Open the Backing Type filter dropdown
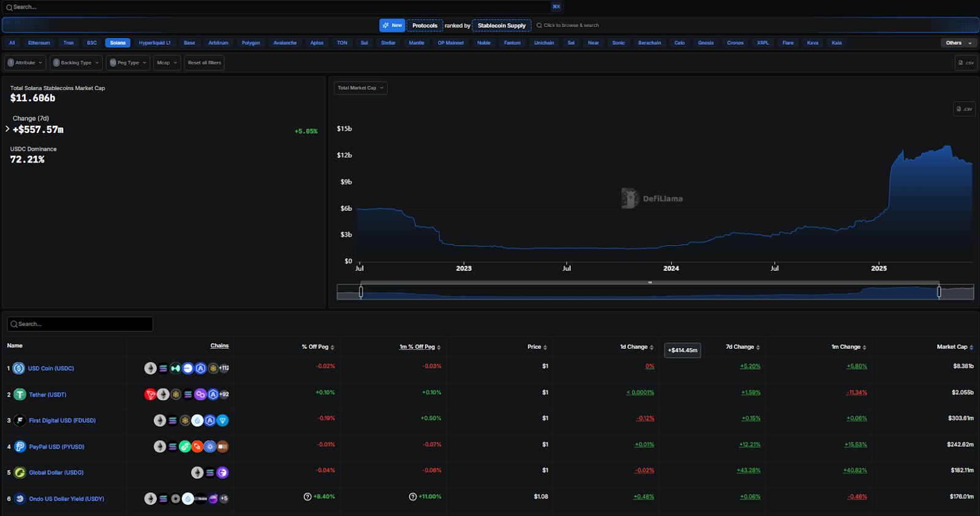Image resolution: width=980 pixels, height=516 pixels. (76, 63)
